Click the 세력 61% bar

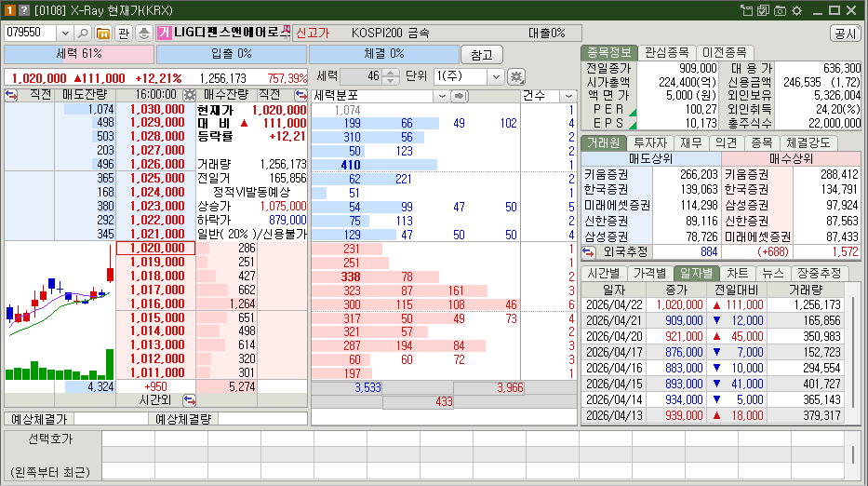click(x=79, y=54)
